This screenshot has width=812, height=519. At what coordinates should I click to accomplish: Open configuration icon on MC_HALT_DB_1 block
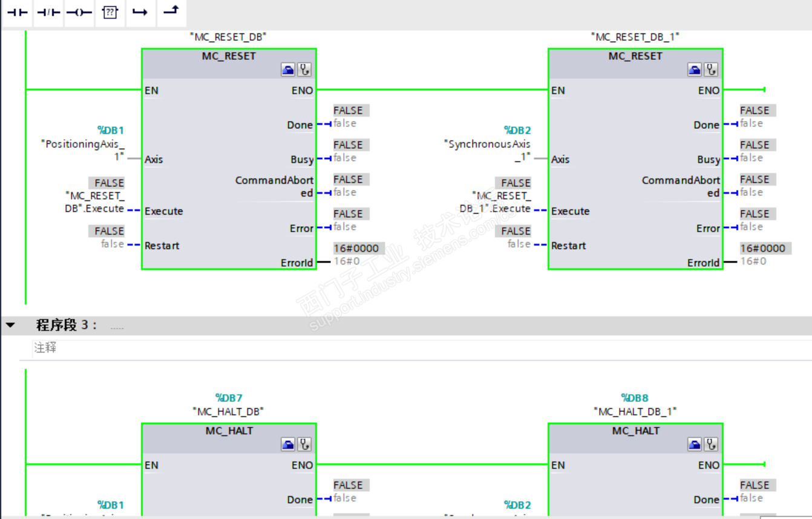(x=695, y=445)
